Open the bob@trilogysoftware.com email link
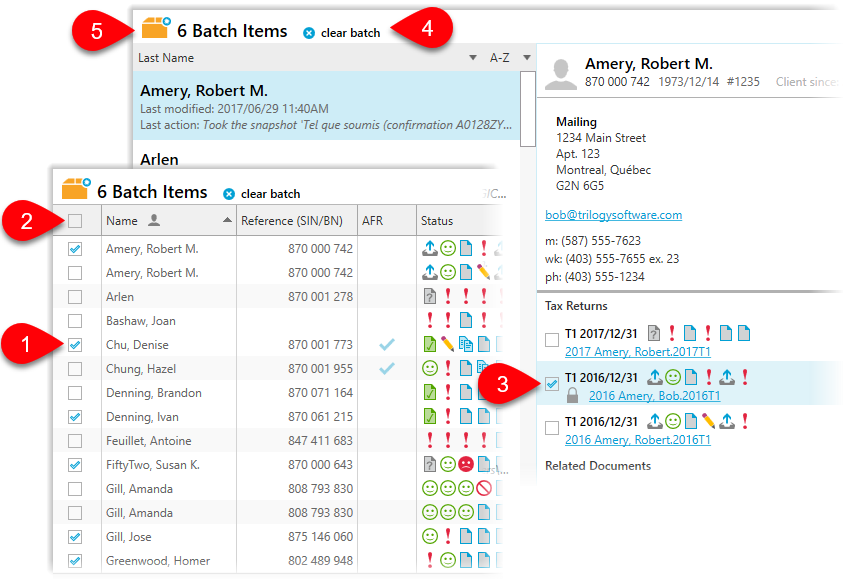 click(614, 215)
